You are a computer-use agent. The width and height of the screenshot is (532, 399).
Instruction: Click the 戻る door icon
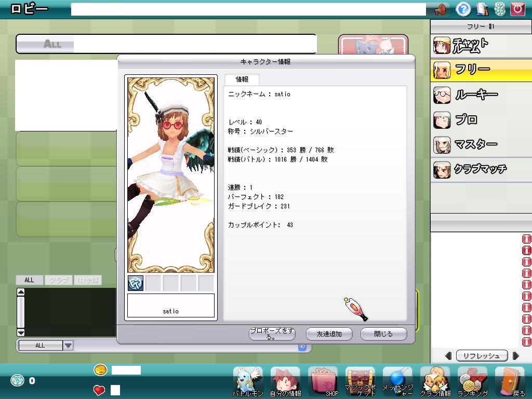[x=510, y=381]
